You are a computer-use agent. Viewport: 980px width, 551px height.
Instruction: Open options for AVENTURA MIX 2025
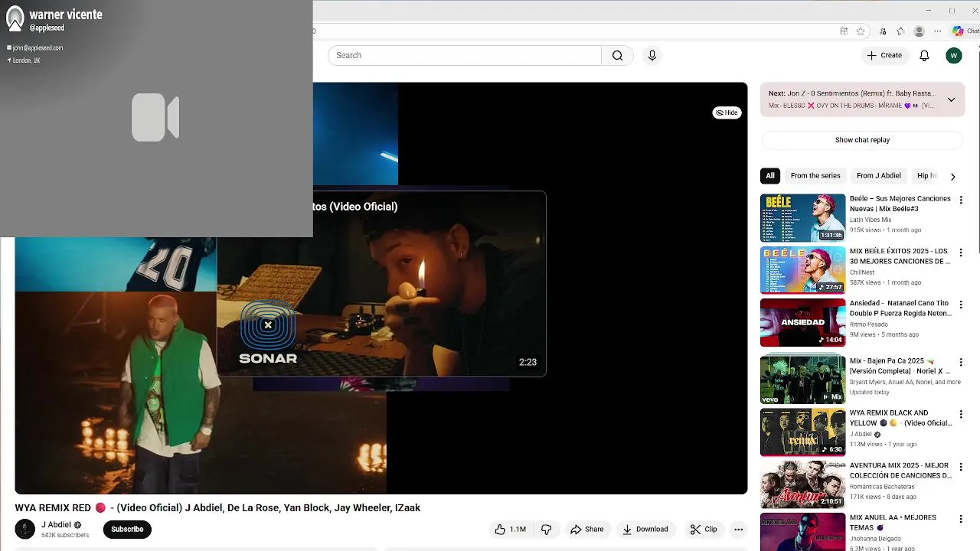click(x=961, y=467)
